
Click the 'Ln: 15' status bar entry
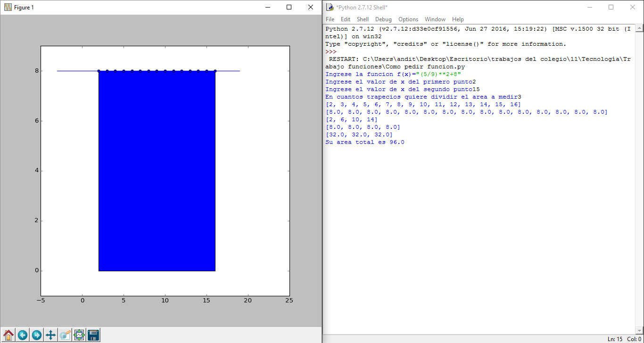pos(615,339)
